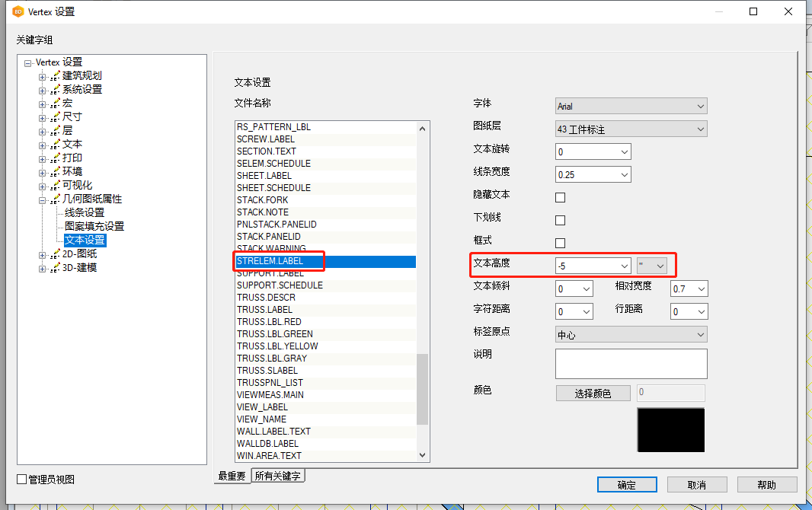The height and width of the screenshot is (510, 812).
Task: Switch to the 所有关键字 tab
Action: [277, 476]
